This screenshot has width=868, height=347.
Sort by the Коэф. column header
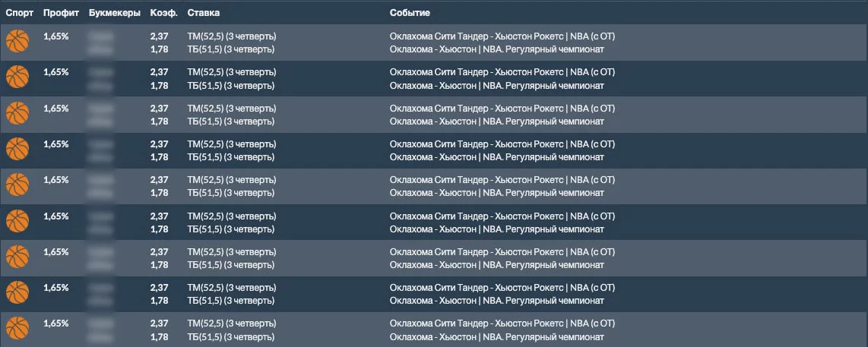click(x=163, y=14)
